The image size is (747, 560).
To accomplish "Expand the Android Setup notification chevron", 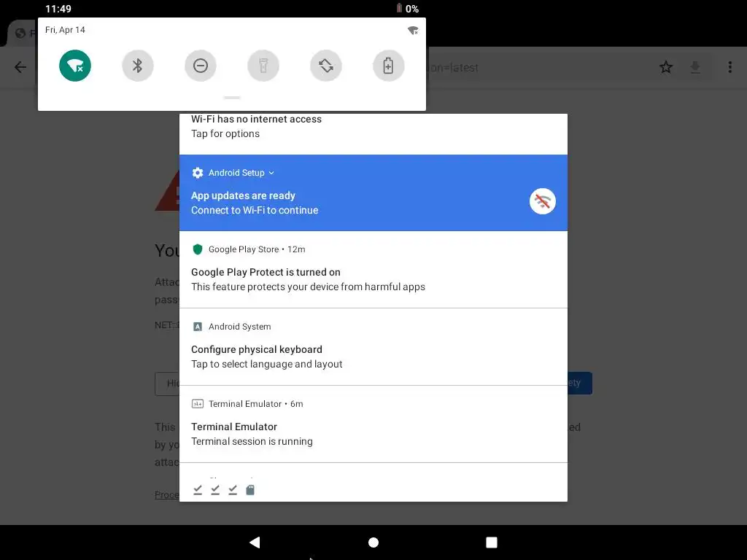I will (x=271, y=173).
